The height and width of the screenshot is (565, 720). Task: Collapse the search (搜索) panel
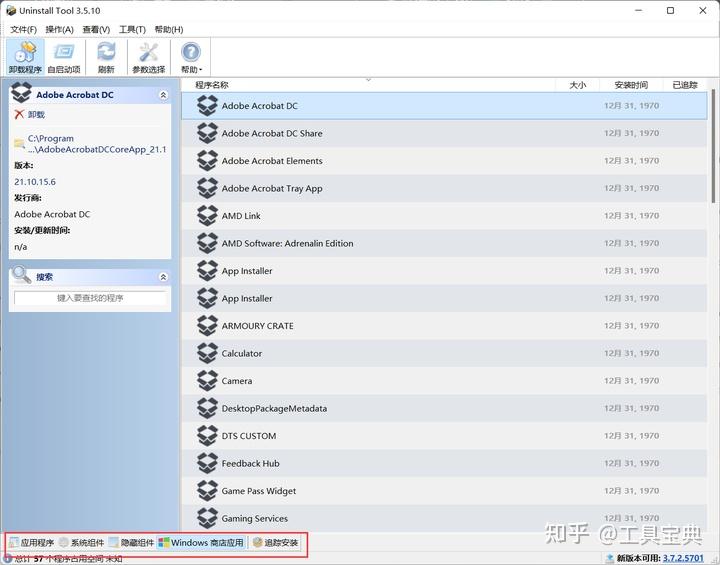[163, 277]
